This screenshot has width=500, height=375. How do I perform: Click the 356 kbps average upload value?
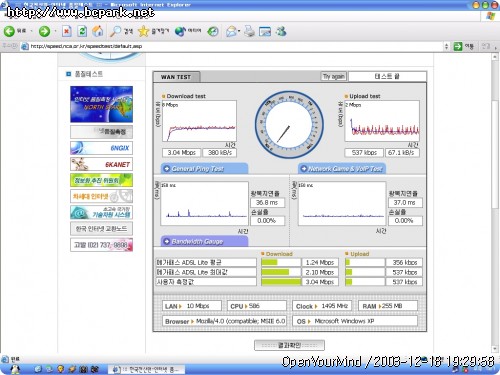click(404, 263)
